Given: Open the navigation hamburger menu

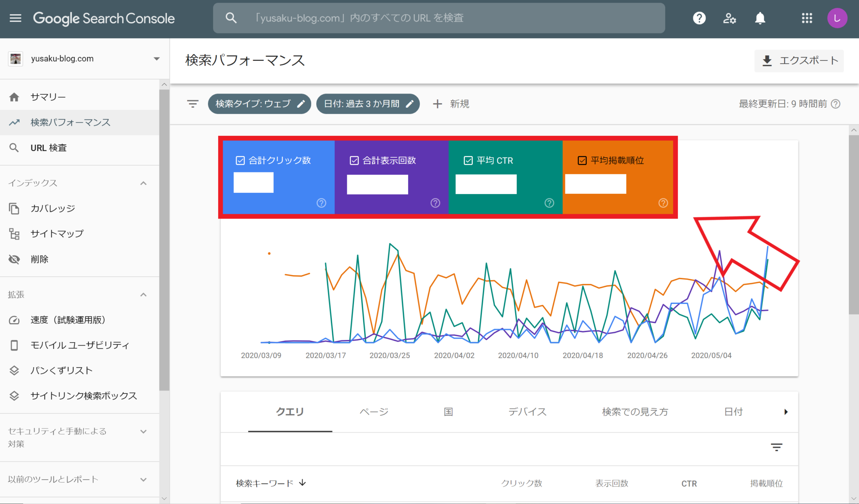Looking at the screenshot, I should tap(16, 18).
